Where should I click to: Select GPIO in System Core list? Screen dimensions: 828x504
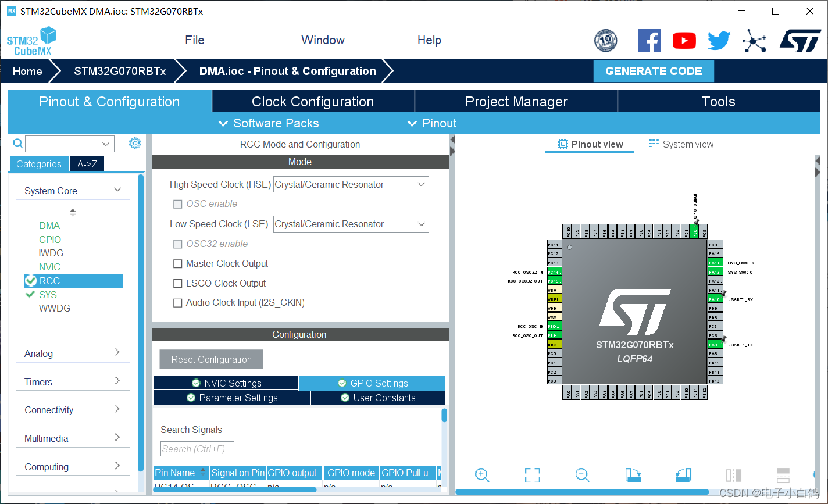pos(50,240)
